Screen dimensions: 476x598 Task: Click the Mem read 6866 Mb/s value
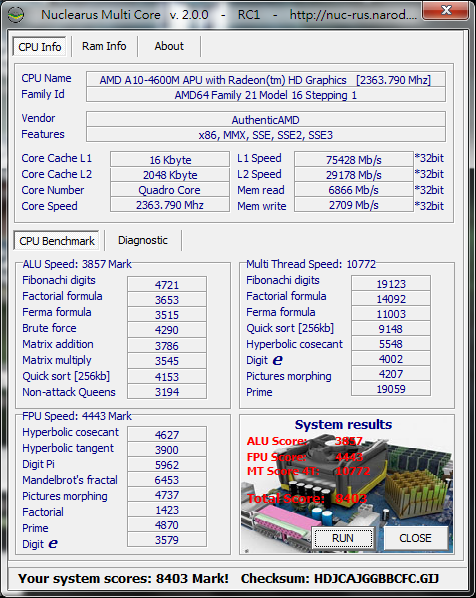(354, 190)
